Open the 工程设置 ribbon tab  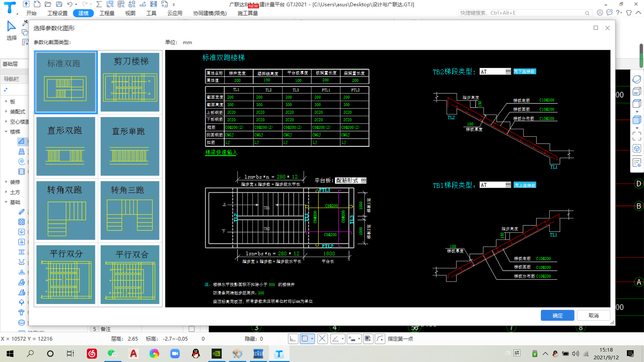[x=57, y=13]
